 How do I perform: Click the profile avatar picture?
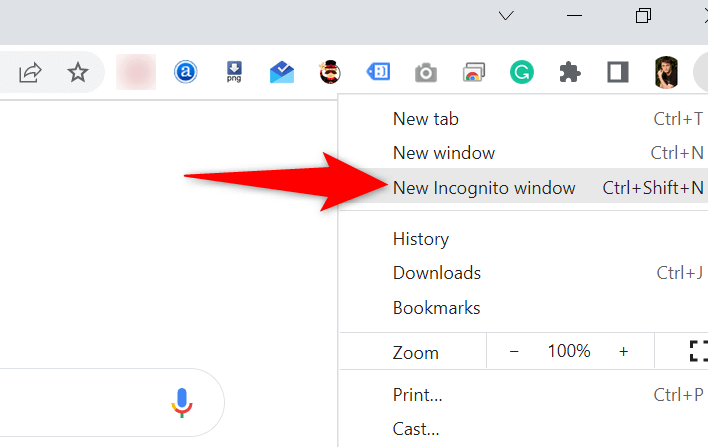click(x=665, y=72)
